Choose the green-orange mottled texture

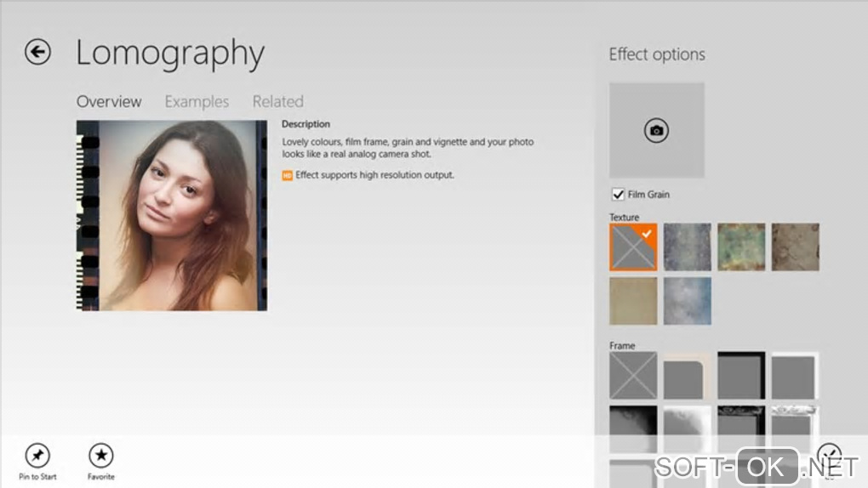[741, 247]
